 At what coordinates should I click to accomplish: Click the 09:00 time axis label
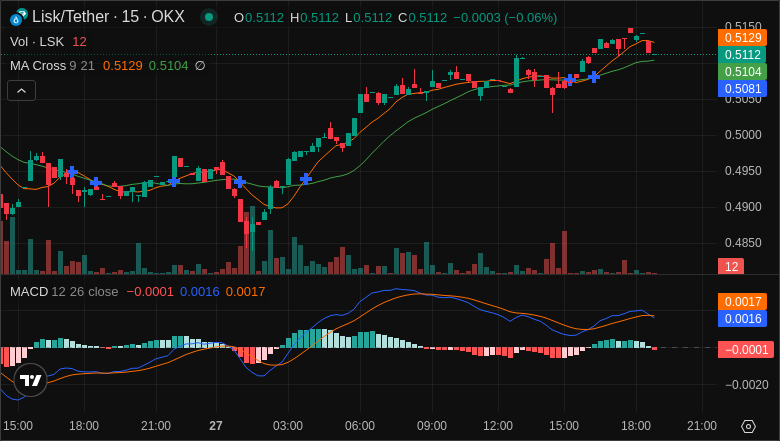click(432, 426)
